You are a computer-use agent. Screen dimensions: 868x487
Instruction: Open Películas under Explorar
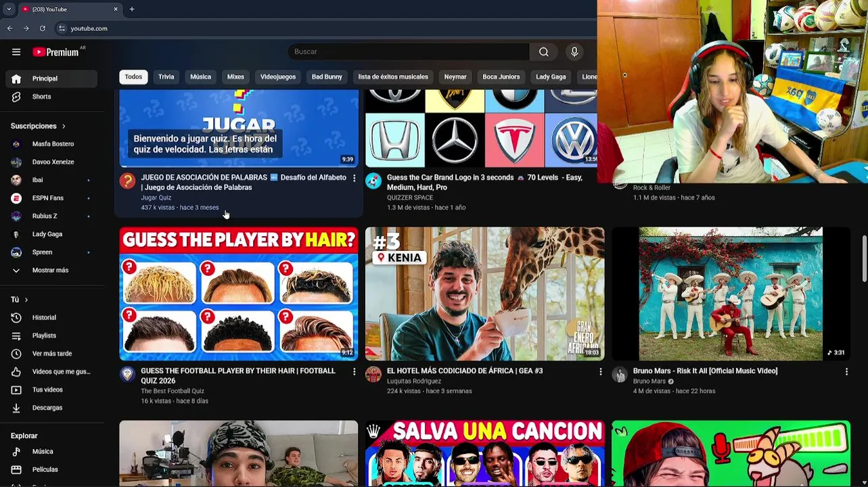click(51, 469)
